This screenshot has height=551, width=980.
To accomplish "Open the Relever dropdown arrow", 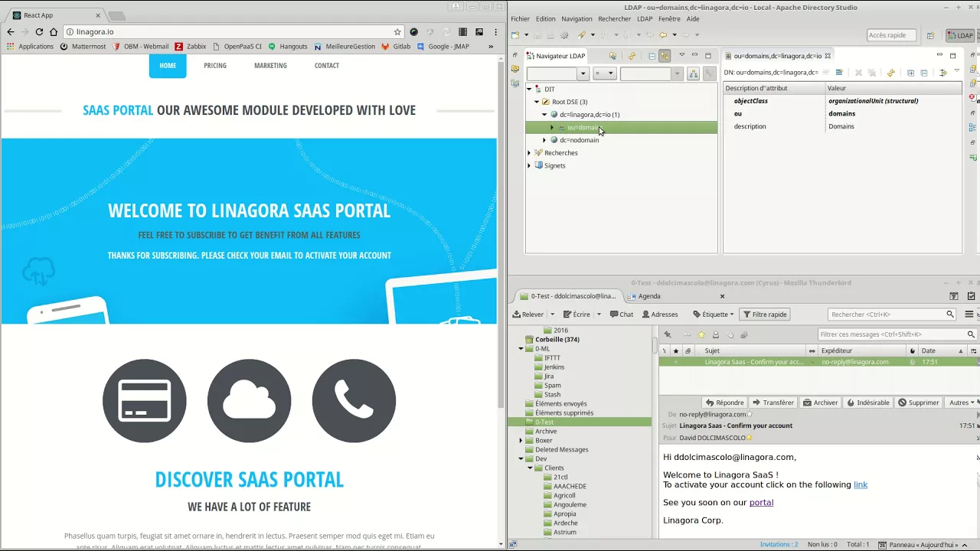I will [x=551, y=315].
